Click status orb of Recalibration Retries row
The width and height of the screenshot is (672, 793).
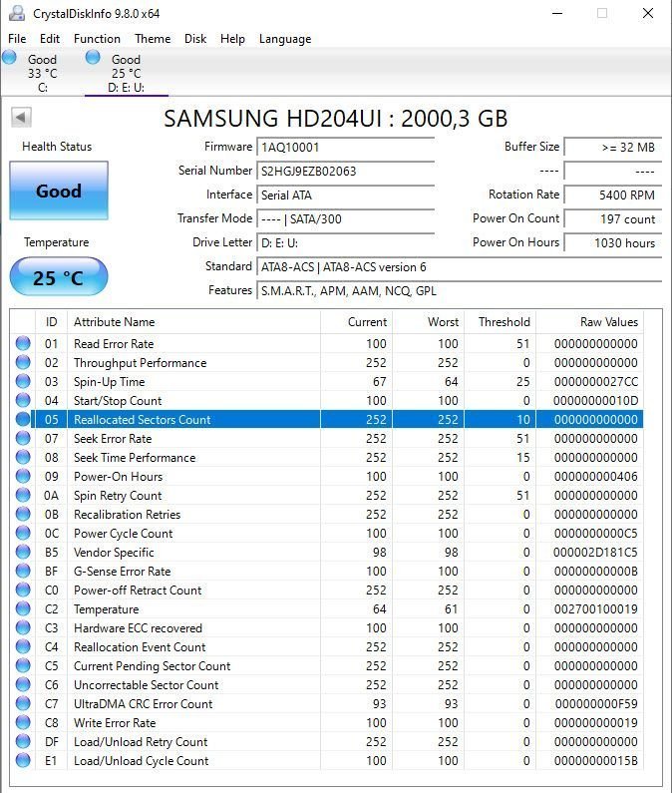(x=23, y=514)
